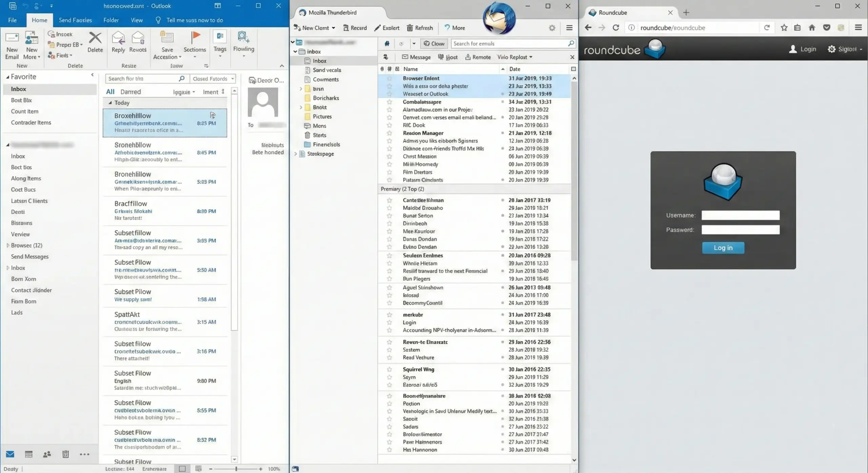The image size is (868, 473).
Task: Click the Login link in Roundcube header
Action: 808,49
